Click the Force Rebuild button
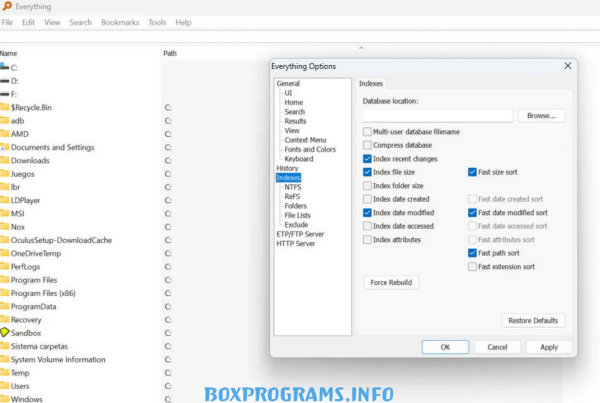600x403 pixels. pyautogui.click(x=391, y=282)
